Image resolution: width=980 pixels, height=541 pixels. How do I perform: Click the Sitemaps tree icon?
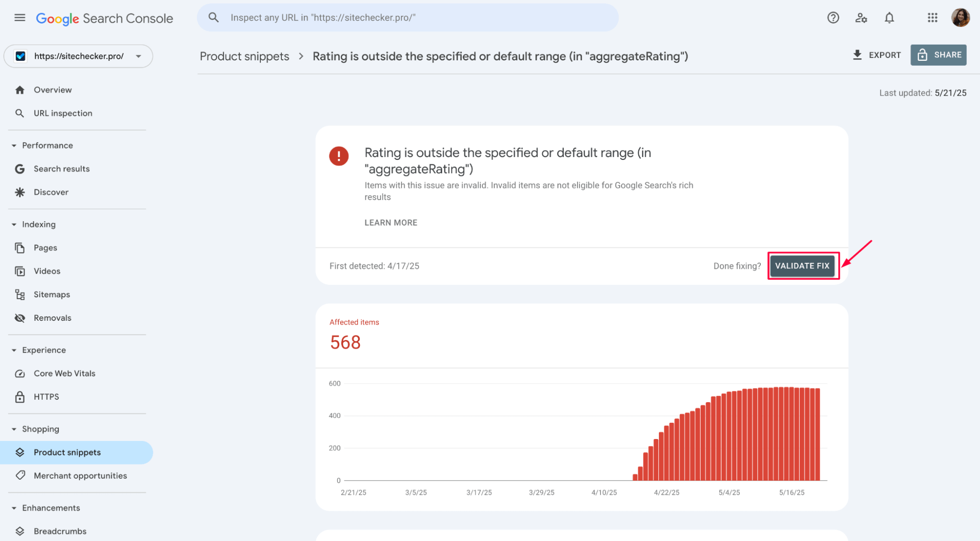click(20, 294)
